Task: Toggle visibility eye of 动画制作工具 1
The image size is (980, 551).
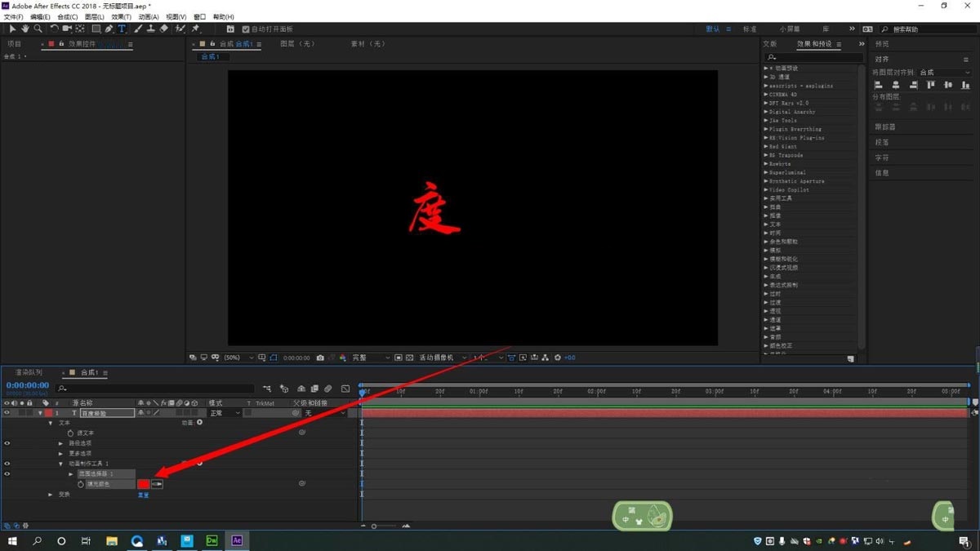Action: click(x=7, y=464)
